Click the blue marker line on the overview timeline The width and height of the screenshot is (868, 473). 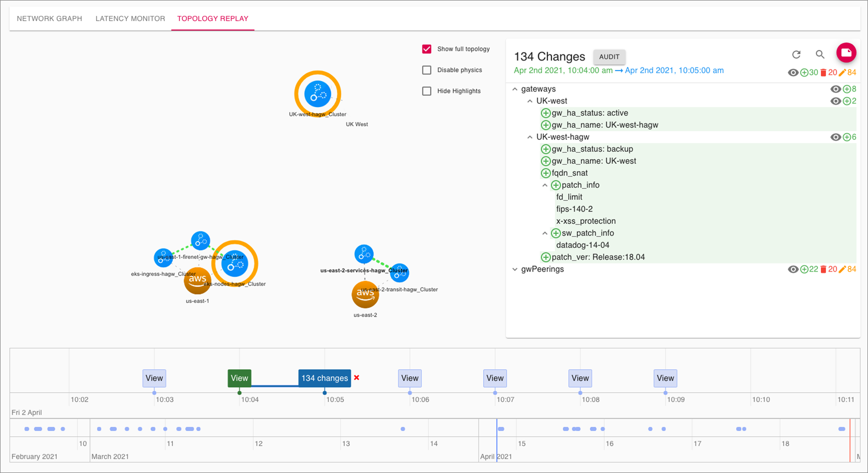coord(497,440)
